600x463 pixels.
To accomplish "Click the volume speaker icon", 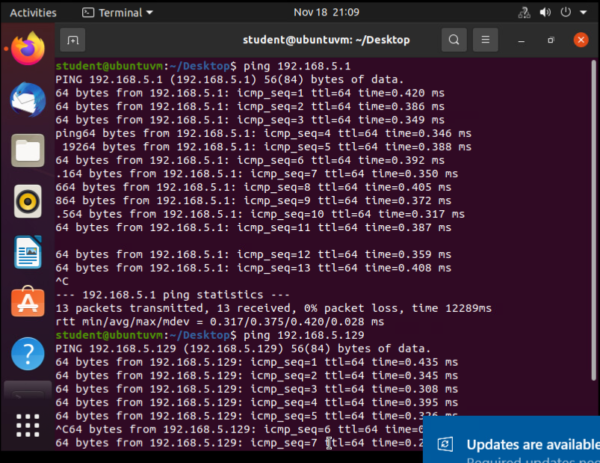I will (x=544, y=13).
